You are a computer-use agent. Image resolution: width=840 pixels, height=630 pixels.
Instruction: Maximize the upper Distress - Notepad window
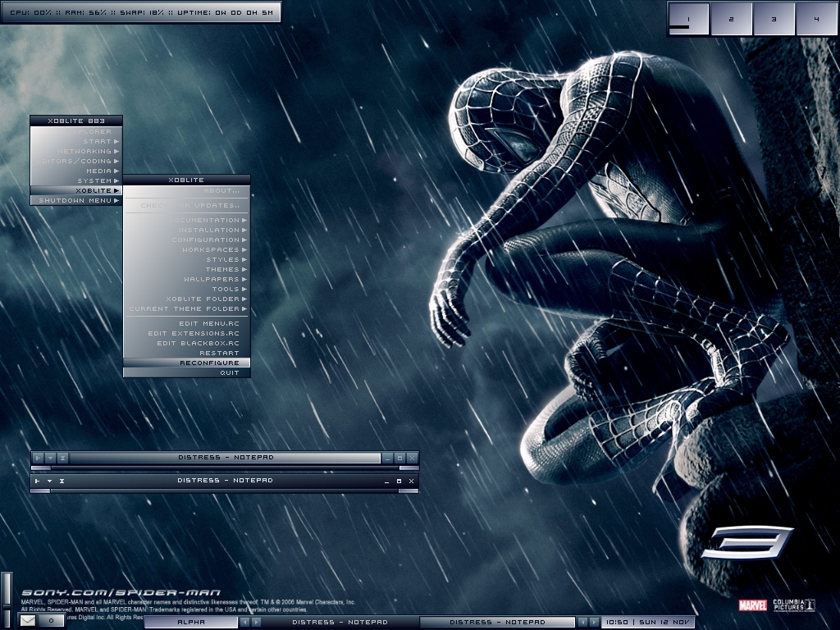point(399,458)
